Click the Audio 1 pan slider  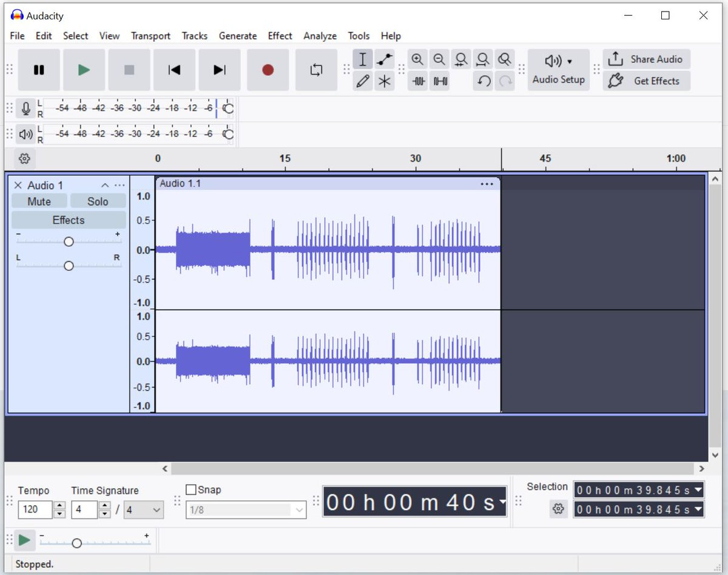(x=69, y=266)
